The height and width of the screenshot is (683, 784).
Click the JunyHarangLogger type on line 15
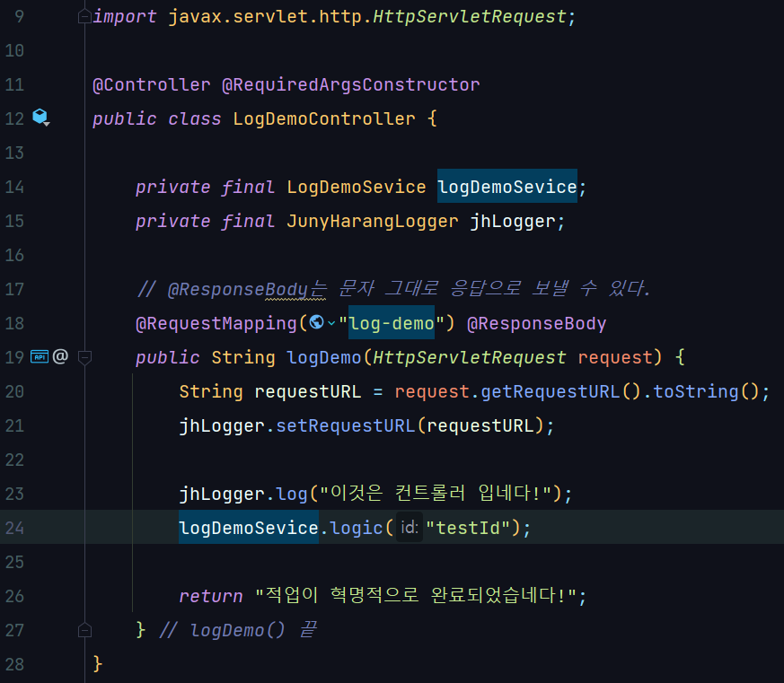point(373,221)
